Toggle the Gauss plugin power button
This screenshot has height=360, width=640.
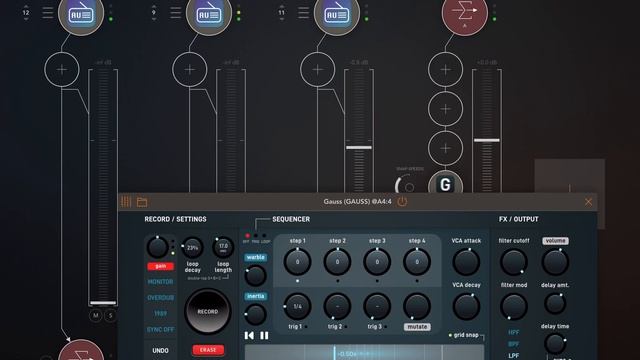click(x=402, y=202)
